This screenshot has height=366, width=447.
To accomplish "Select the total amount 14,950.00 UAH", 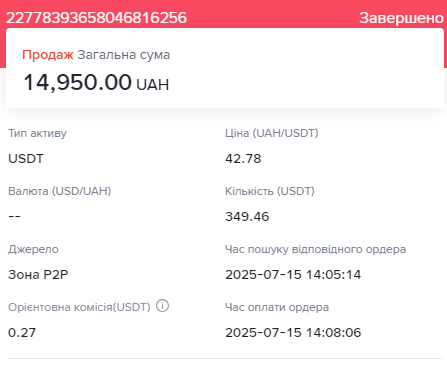I will (x=96, y=82).
